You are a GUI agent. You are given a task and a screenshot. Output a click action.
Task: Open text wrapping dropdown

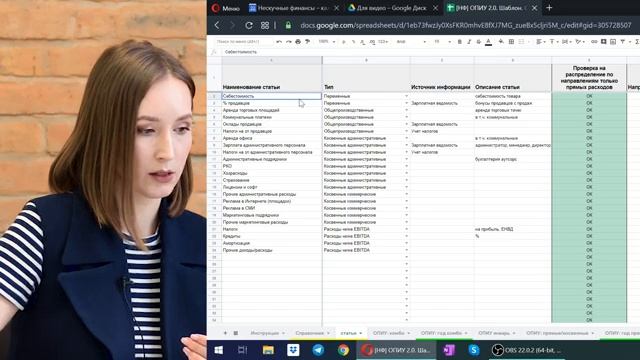(x=566, y=42)
